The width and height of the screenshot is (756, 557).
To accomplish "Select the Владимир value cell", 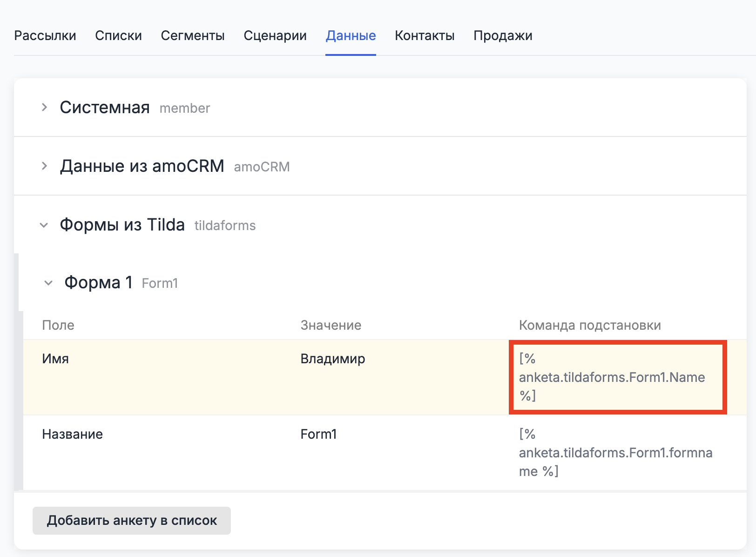I will tap(333, 359).
